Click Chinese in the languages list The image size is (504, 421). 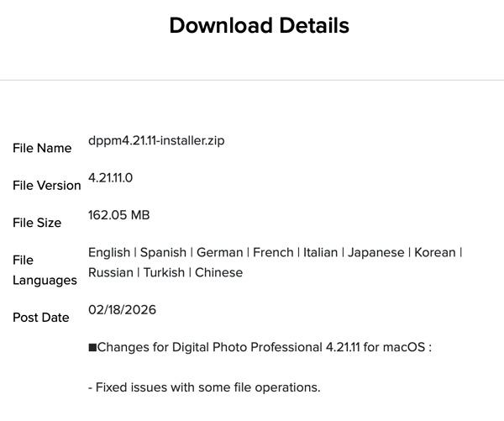[x=218, y=272]
